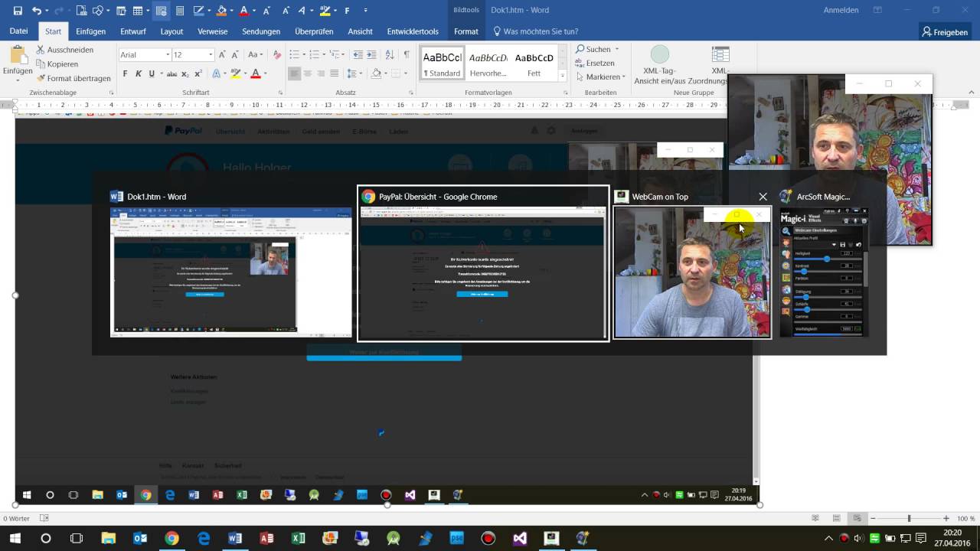Switch to the Entwurf tab
980x551 pixels.
pos(133,31)
